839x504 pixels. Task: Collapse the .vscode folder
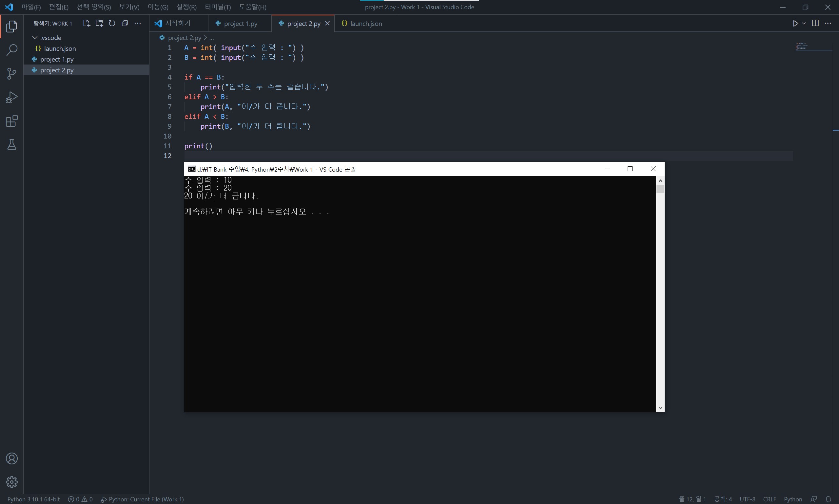[35, 38]
